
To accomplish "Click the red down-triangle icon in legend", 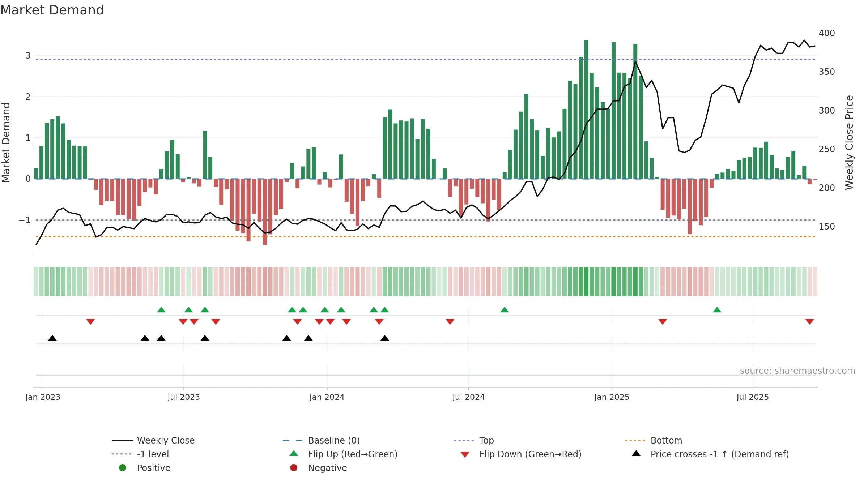I will pyautogui.click(x=465, y=455).
